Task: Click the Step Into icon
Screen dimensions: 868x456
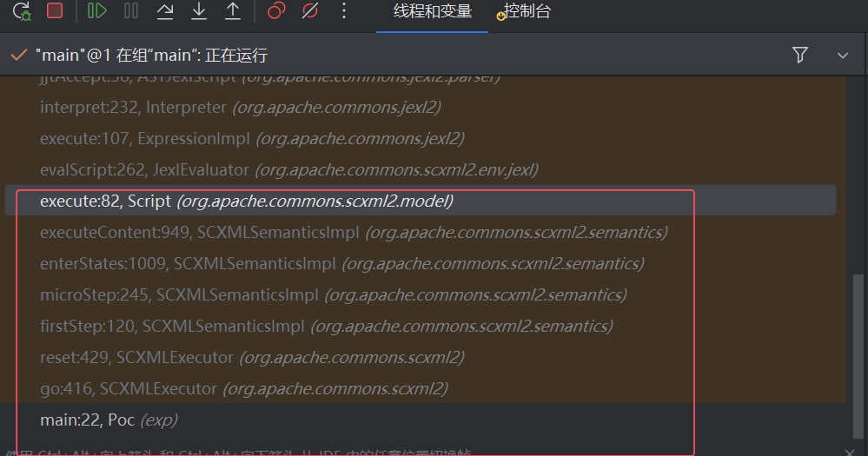Action: pyautogui.click(x=199, y=11)
